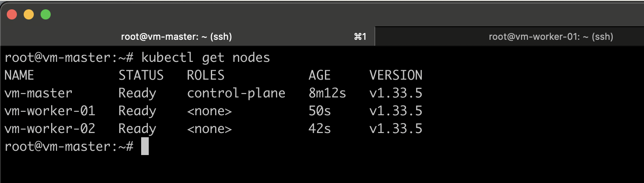Image resolution: width=644 pixels, height=183 pixels.
Task: Click the green fullscreen window button
Action: (45, 14)
